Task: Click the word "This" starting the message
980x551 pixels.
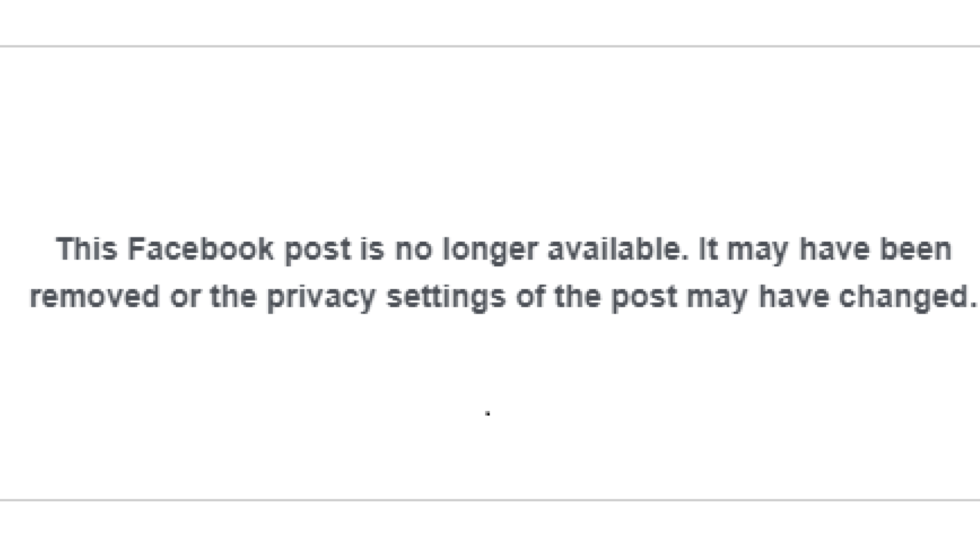Action: pos(86,250)
